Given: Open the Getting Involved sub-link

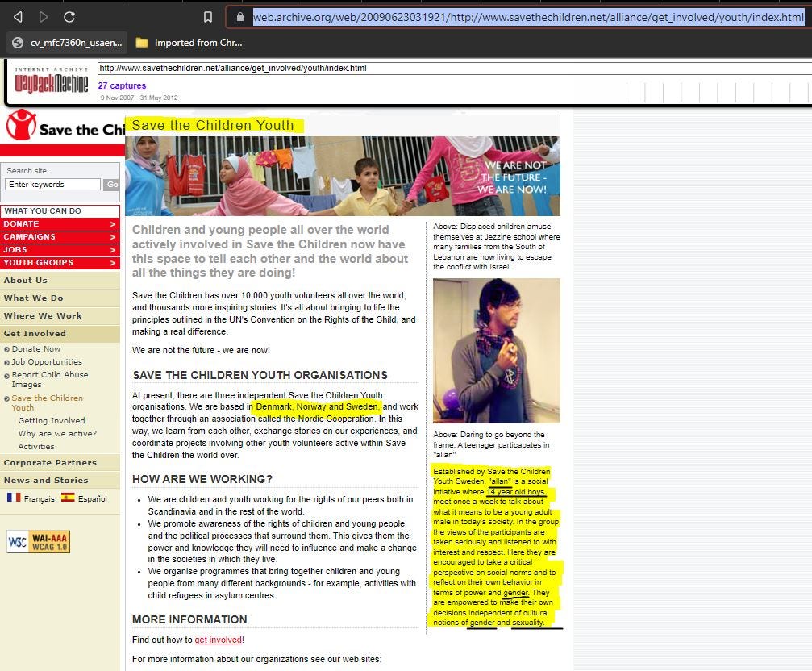Looking at the screenshot, I should pyautogui.click(x=52, y=421).
